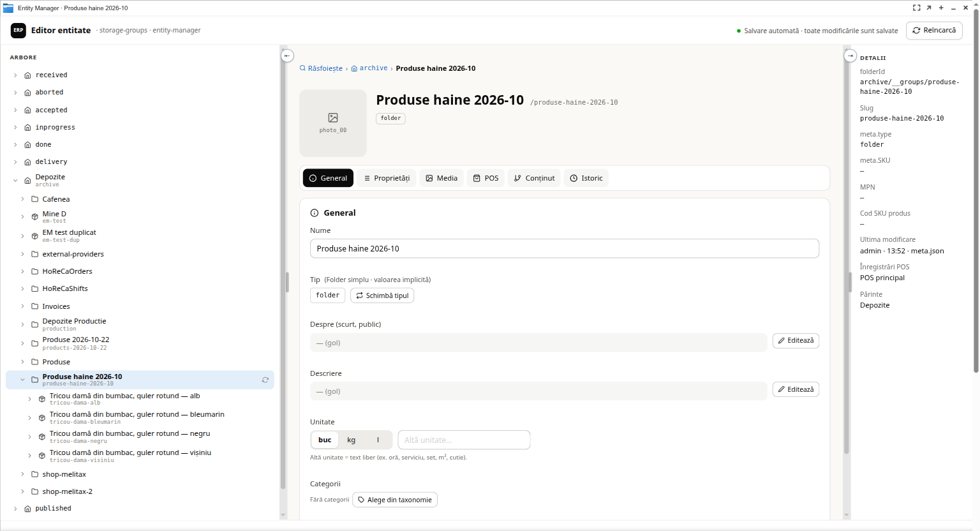Collapse the Produse haine 2026-10 folder
The image size is (980, 531).
[22, 380]
